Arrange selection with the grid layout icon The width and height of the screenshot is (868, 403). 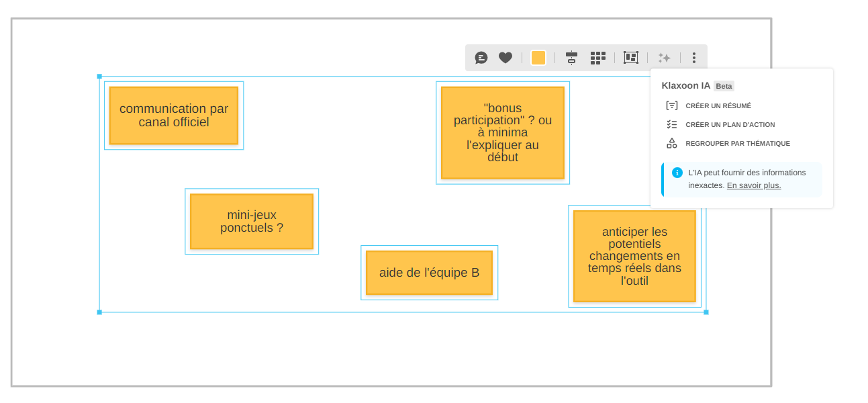click(597, 58)
